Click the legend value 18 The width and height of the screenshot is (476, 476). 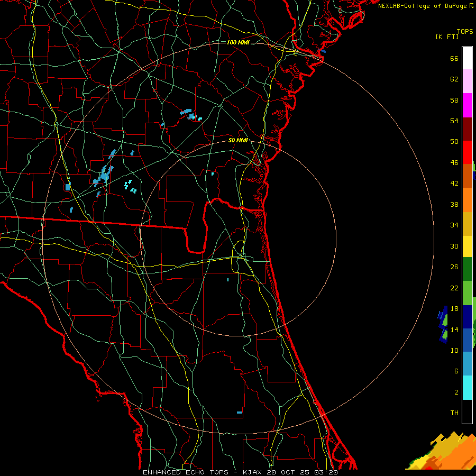pyautogui.click(x=454, y=309)
